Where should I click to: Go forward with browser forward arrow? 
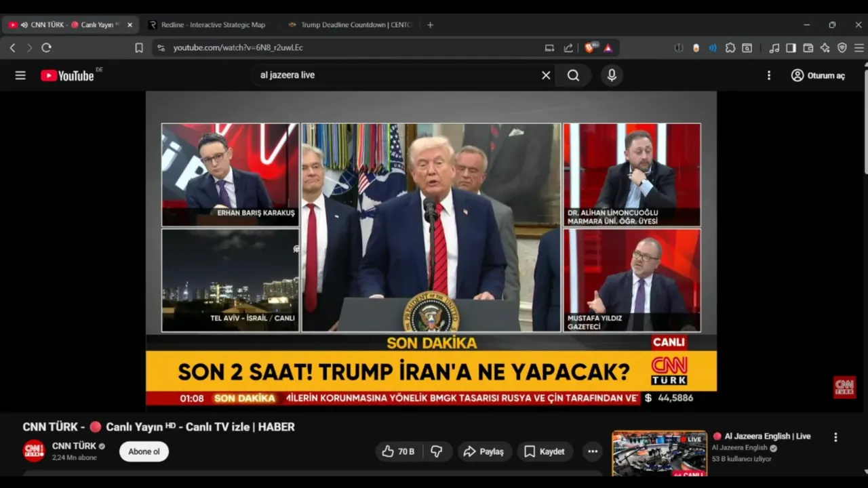click(29, 47)
